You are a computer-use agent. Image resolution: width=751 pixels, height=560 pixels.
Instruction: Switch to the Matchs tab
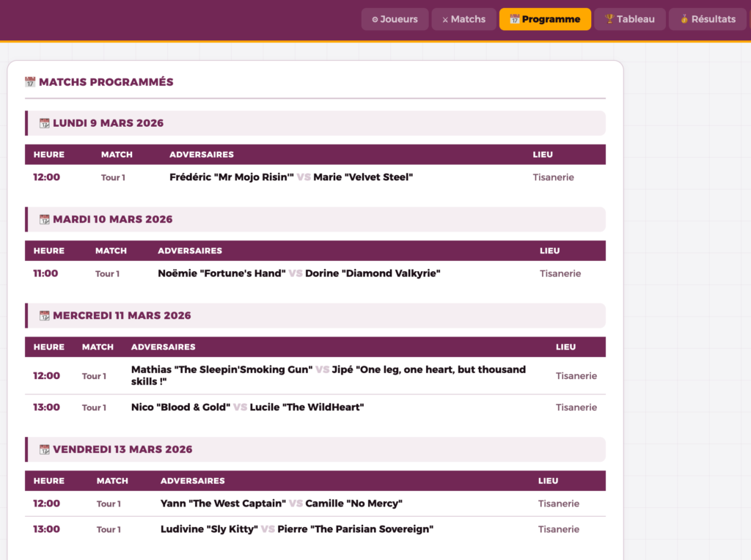(464, 19)
